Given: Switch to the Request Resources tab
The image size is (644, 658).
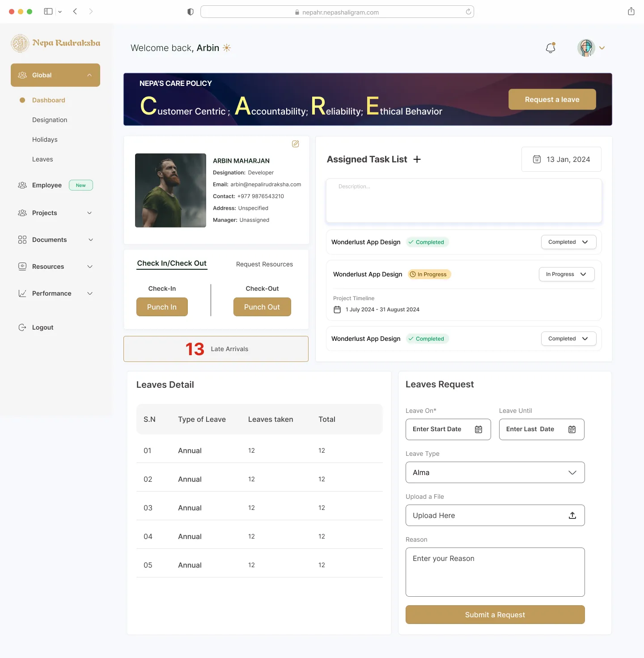Looking at the screenshot, I should pos(264,264).
